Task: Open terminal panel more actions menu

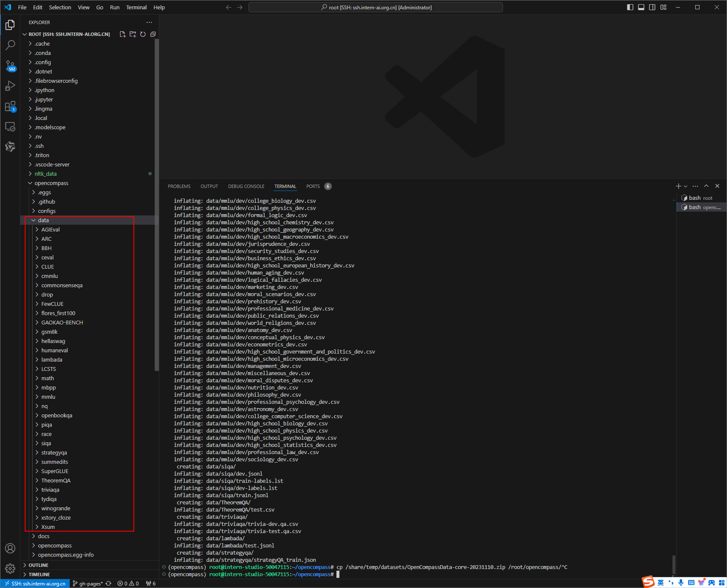Action: pos(695,186)
